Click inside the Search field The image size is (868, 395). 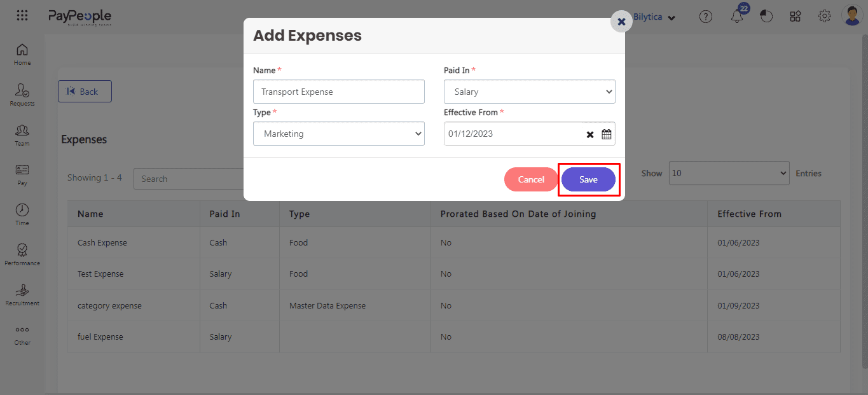click(191, 178)
